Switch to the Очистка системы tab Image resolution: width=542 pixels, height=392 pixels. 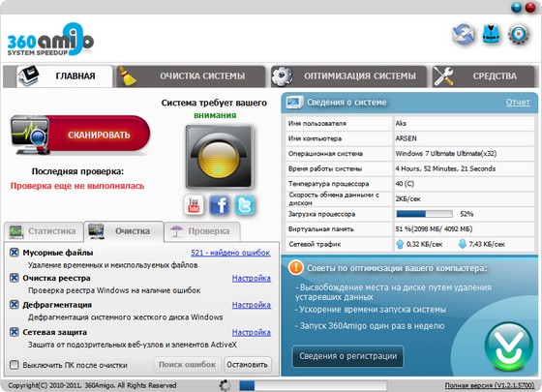click(x=191, y=76)
